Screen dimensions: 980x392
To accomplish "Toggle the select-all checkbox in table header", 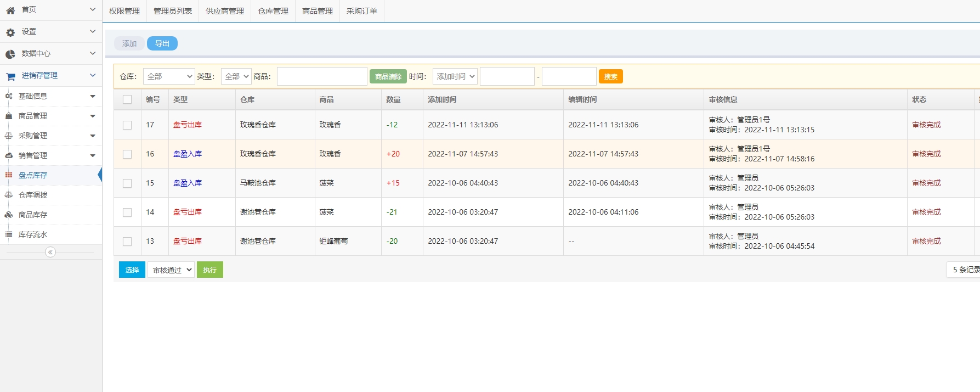I will click(x=127, y=99).
